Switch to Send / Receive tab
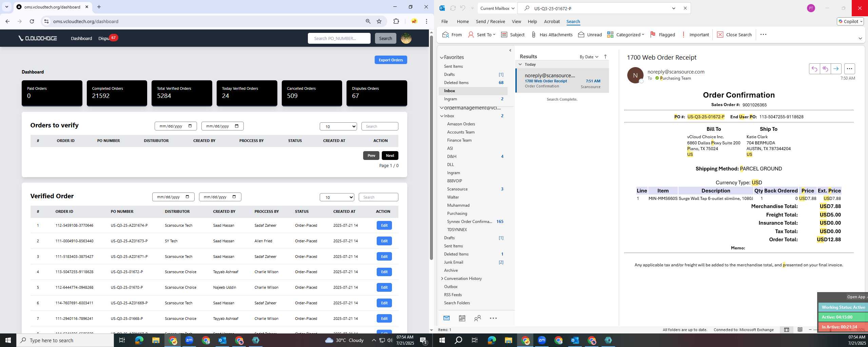The width and height of the screenshot is (868, 347). [490, 21]
